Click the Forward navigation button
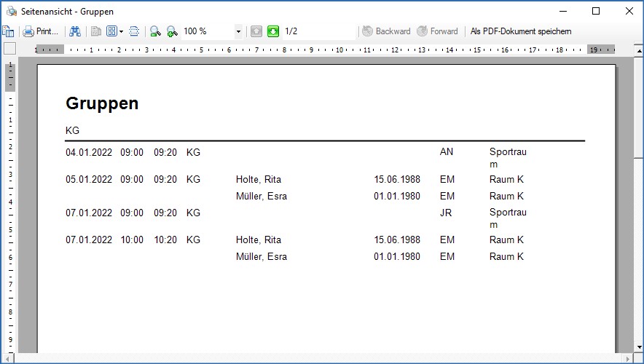 (x=437, y=31)
